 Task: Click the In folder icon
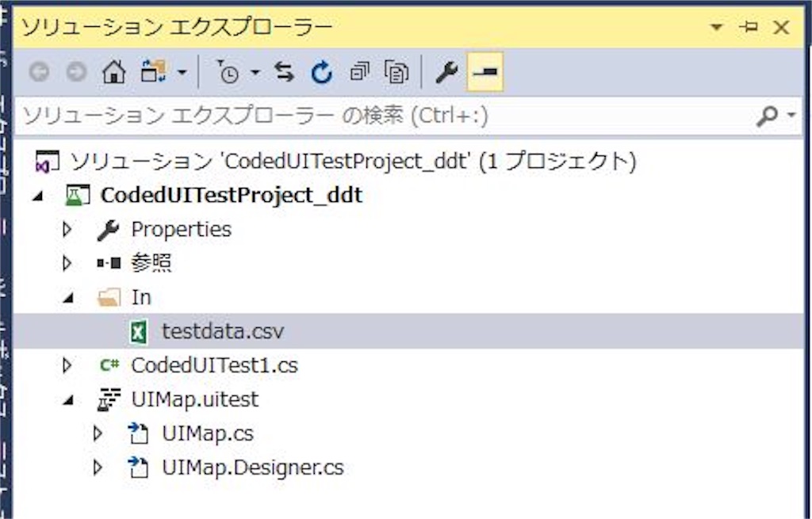point(109,297)
